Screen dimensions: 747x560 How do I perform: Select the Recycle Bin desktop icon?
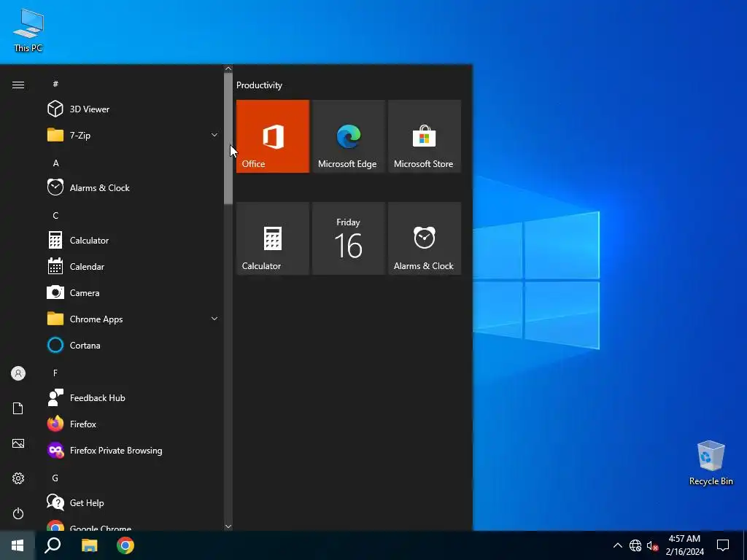pyautogui.click(x=711, y=463)
